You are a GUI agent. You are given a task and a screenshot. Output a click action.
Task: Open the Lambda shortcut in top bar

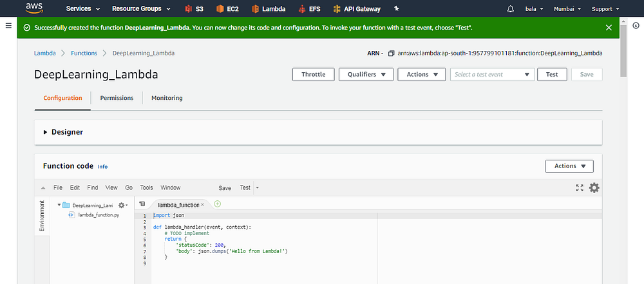[x=269, y=8]
